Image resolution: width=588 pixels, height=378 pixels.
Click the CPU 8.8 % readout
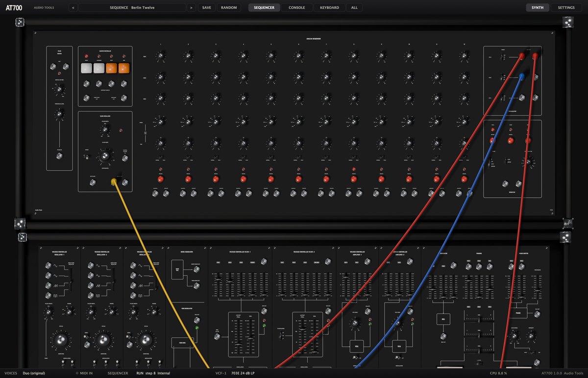tap(498, 373)
